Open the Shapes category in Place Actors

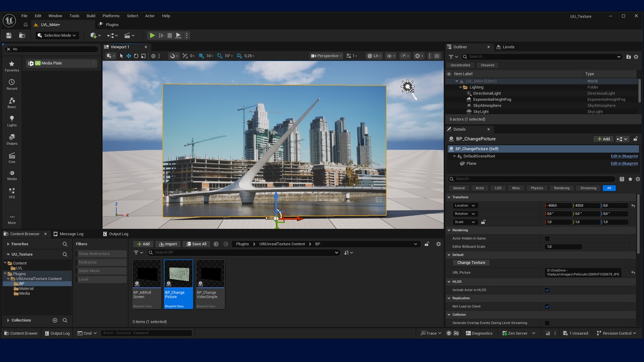12,139
